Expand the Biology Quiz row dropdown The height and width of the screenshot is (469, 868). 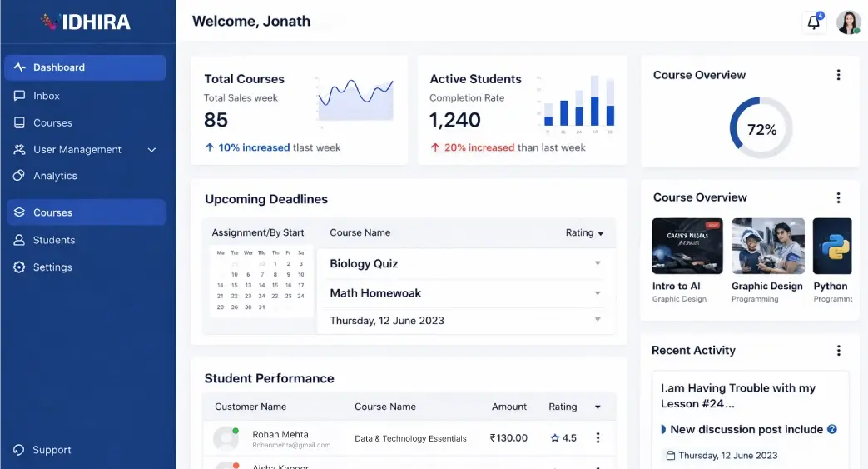(597, 263)
